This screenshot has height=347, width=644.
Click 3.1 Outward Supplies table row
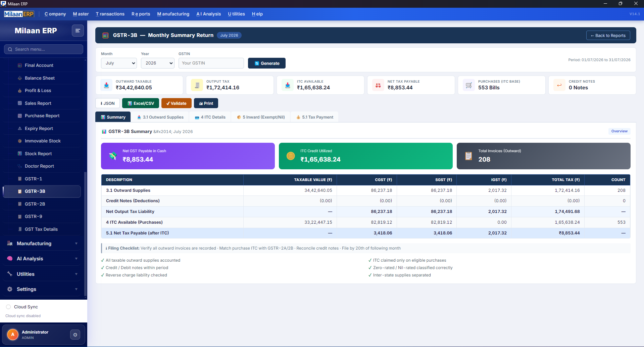[x=366, y=190]
